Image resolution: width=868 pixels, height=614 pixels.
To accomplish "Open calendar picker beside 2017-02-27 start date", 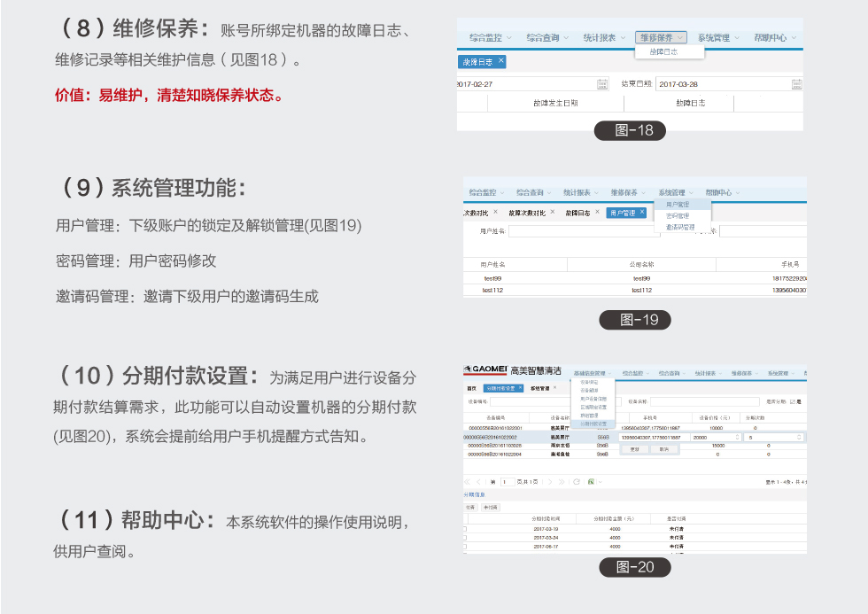I will pos(602,84).
